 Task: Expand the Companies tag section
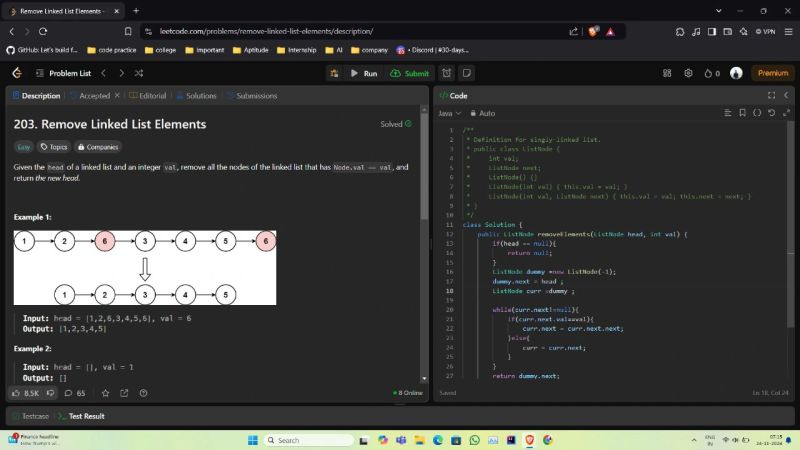[x=97, y=147]
